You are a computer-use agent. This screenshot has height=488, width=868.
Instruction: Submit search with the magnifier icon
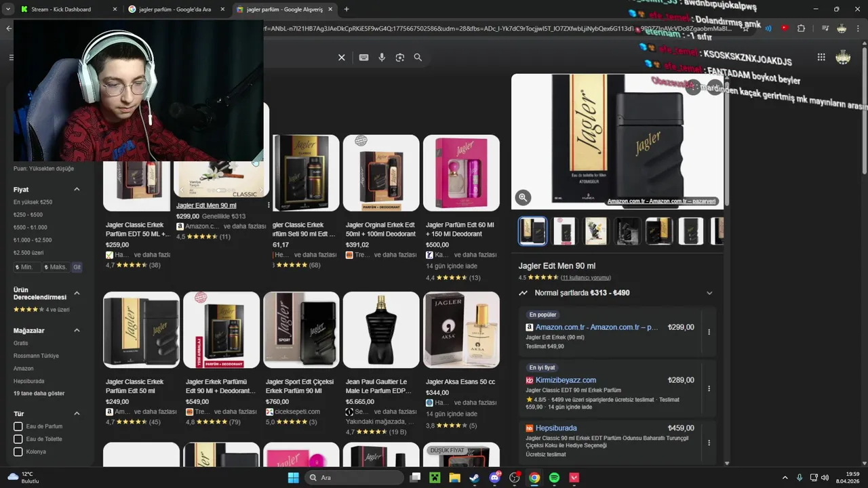tap(418, 58)
